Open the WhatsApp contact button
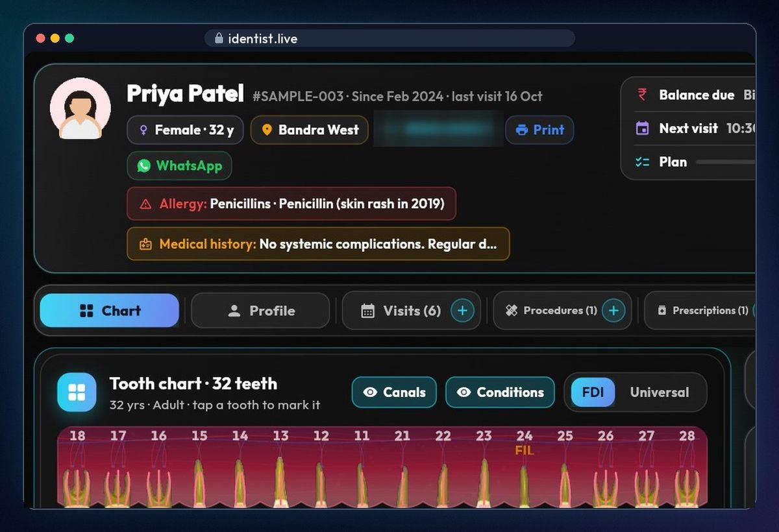Viewport: 779px width, 532px height. click(x=179, y=165)
